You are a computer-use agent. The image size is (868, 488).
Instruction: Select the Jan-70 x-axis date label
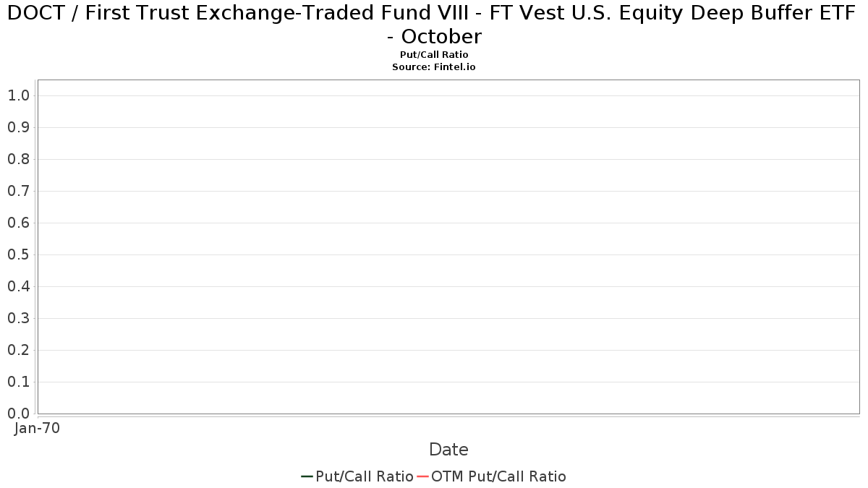point(37,428)
